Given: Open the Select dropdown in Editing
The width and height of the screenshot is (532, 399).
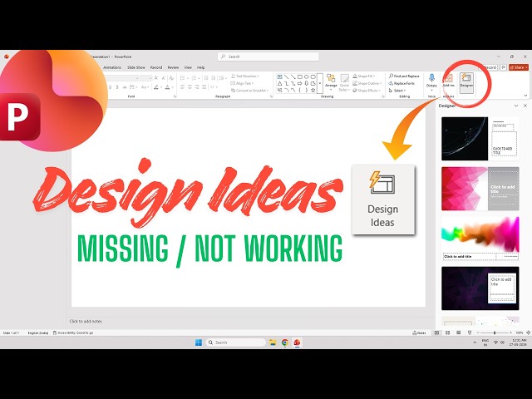Looking at the screenshot, I should tap(397, 91).
